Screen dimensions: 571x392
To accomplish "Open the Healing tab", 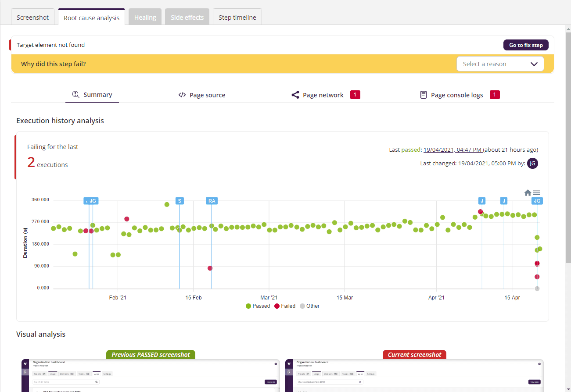I will pos(145,18).
